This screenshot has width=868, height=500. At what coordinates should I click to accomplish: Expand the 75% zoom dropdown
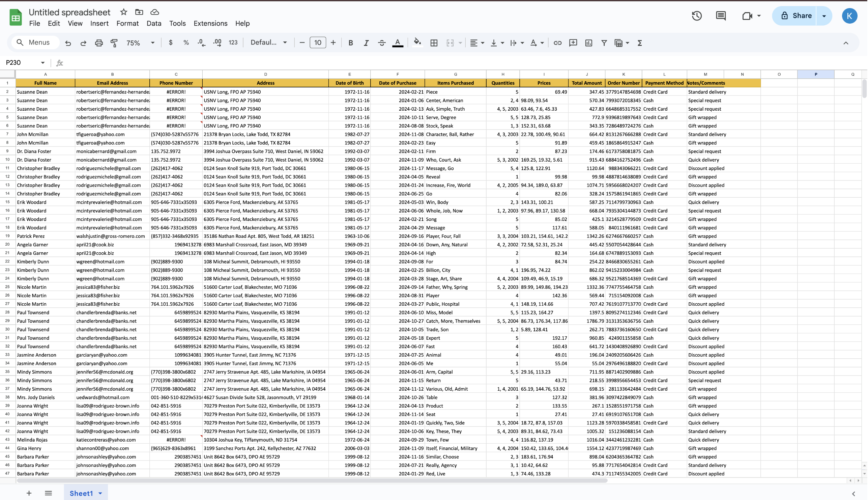coord(152,43)
